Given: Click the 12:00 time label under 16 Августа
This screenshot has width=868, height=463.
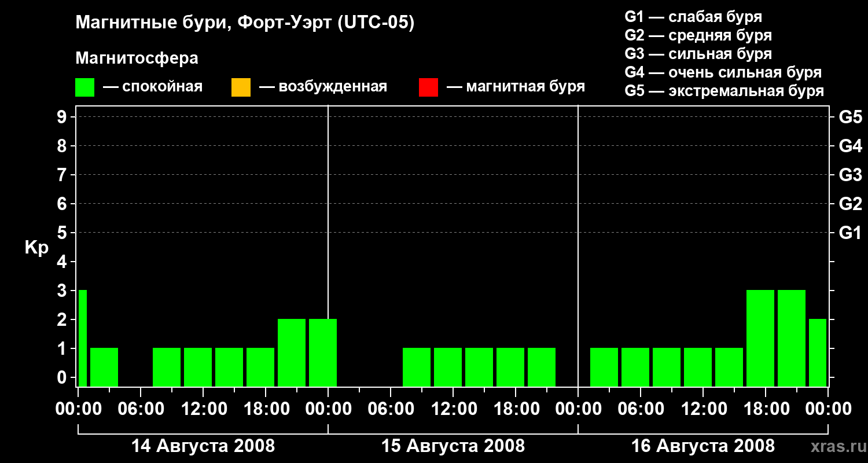Looking at the screenshot, I should (703, 409).
